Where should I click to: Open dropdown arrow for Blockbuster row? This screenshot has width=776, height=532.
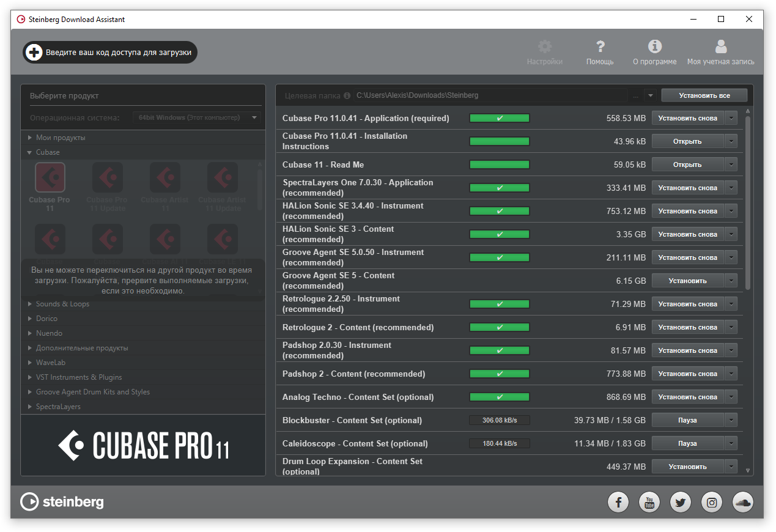(x=731, y=420)
